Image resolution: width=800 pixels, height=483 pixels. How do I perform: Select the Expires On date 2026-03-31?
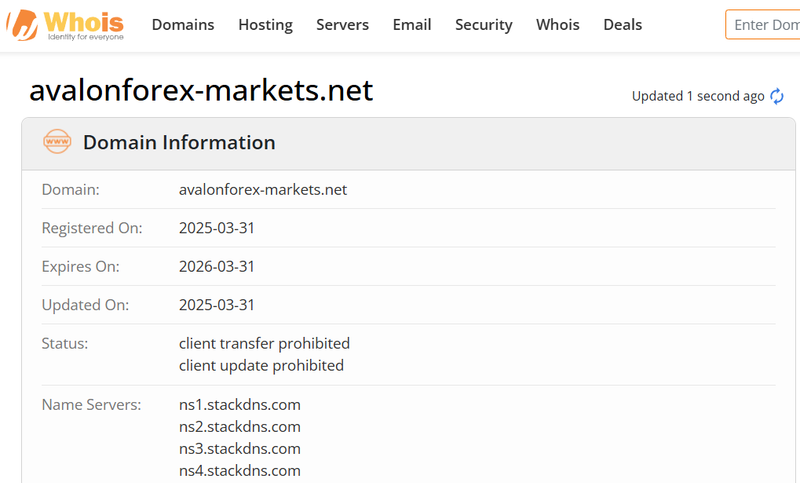tap(216, 266)
